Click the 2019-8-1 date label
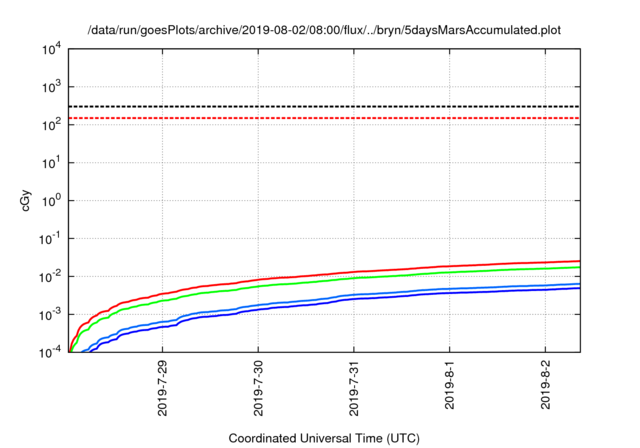This screenshot has height=448, width=640. tap(449, 385)
